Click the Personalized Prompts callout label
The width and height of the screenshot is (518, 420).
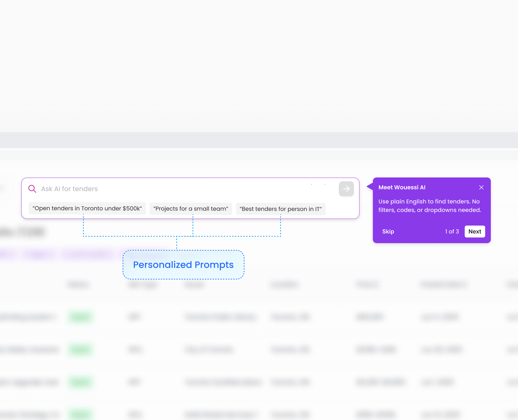pos(183,265)
